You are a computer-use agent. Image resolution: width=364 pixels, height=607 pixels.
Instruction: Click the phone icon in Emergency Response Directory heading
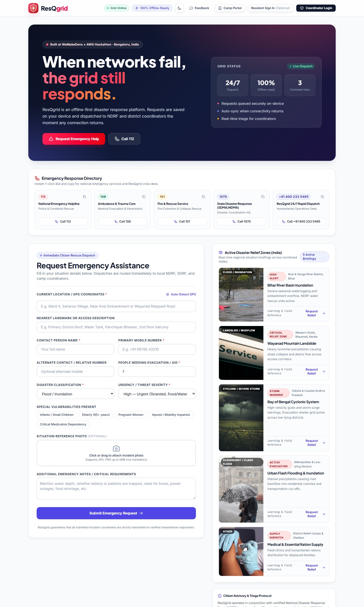click(37, 178)
